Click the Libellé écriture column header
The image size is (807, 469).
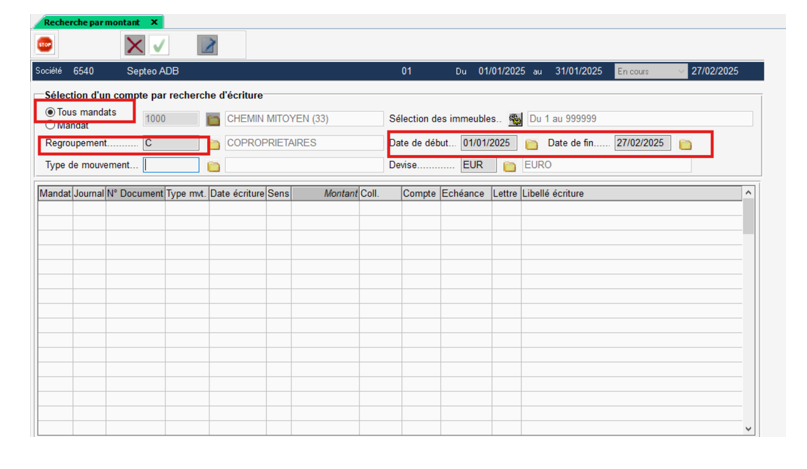click(x=630, y=193)
